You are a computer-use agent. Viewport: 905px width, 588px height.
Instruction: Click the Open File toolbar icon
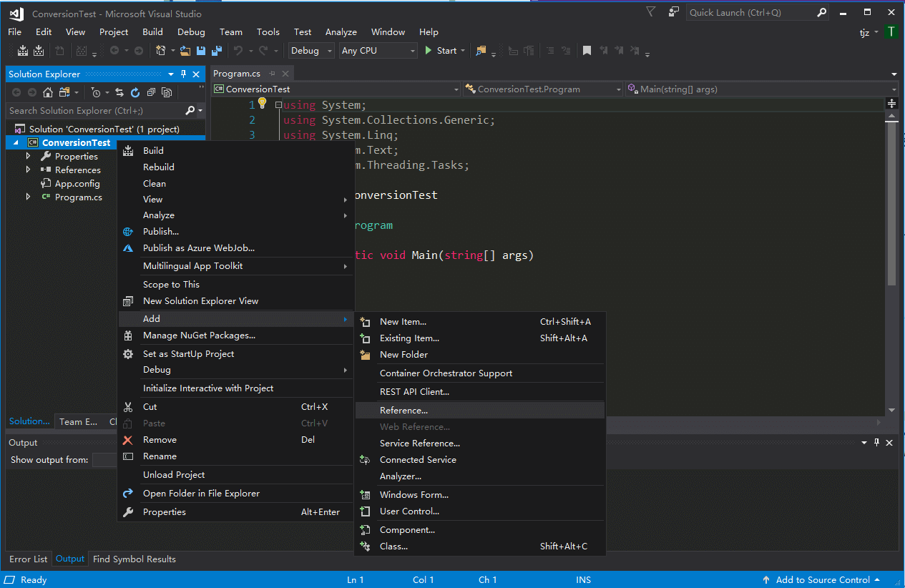click(185, 51)
